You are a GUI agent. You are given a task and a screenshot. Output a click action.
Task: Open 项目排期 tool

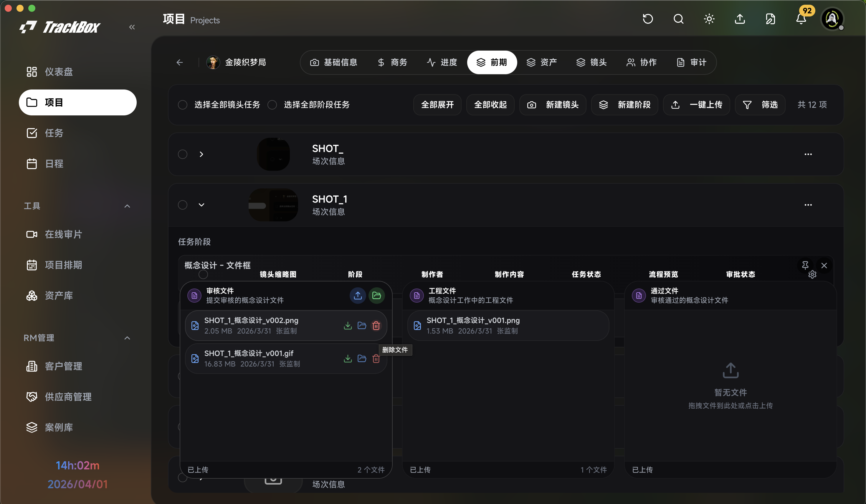click(x=78, y=265)
